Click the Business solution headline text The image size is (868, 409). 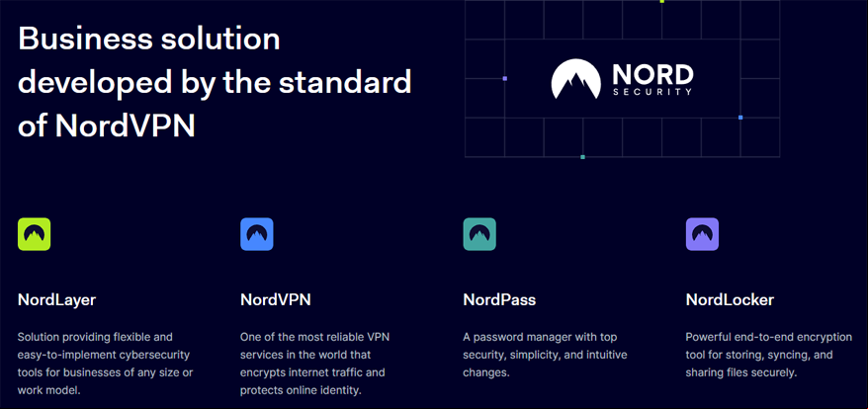coord(215,84)
